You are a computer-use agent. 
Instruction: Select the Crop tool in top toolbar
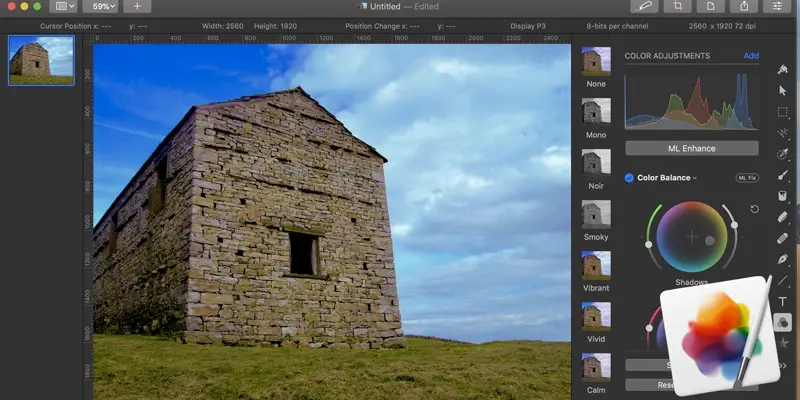tap(679, 6)
